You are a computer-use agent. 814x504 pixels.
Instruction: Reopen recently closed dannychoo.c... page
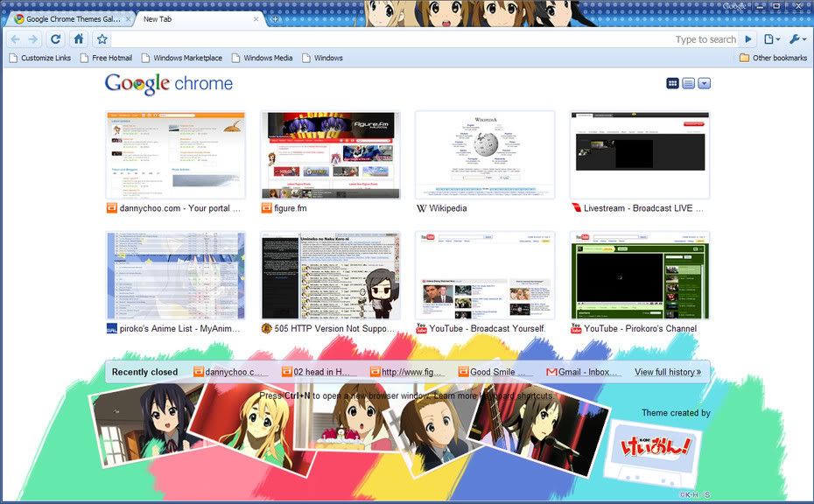(x=231, y=372)
